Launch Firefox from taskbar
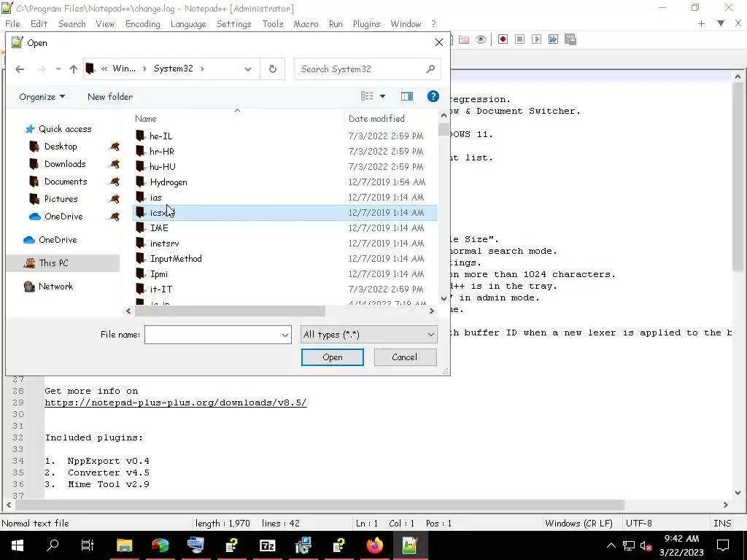 click(374, 545)
